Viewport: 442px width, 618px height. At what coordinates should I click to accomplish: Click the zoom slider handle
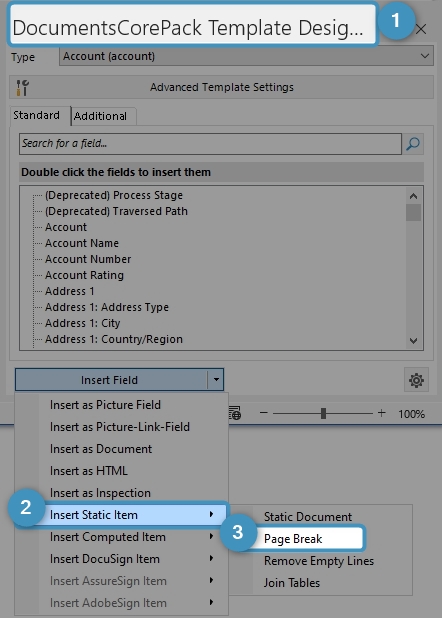(323, 413)
